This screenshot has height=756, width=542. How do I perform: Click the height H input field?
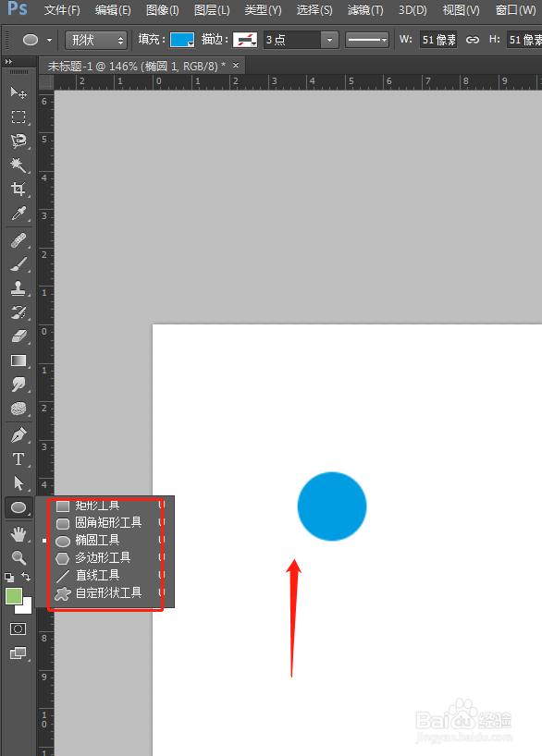point(524,40)
